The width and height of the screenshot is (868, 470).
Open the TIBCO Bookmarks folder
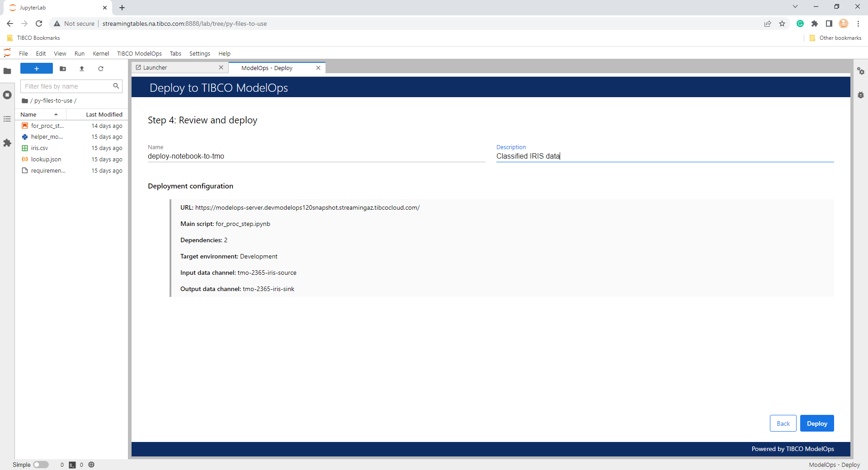(34, 38)
